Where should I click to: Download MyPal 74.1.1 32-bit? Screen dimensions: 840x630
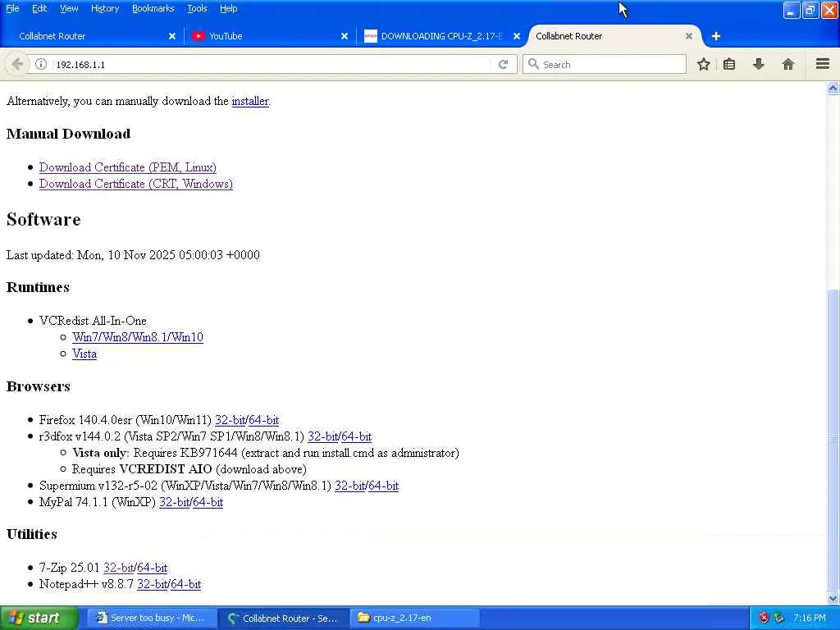pyautogui.click(x=174, y=502)
